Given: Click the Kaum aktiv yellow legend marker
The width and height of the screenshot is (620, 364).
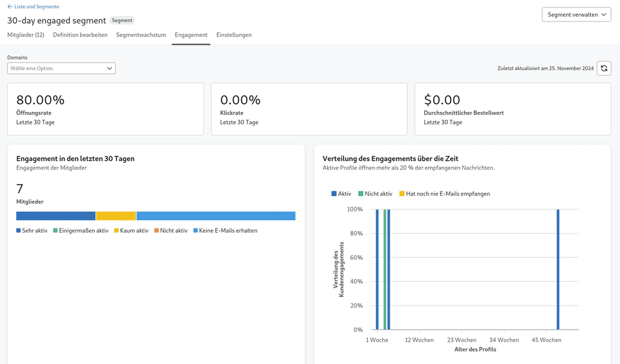Looking at the screenshot, I should tap(116, 230).
